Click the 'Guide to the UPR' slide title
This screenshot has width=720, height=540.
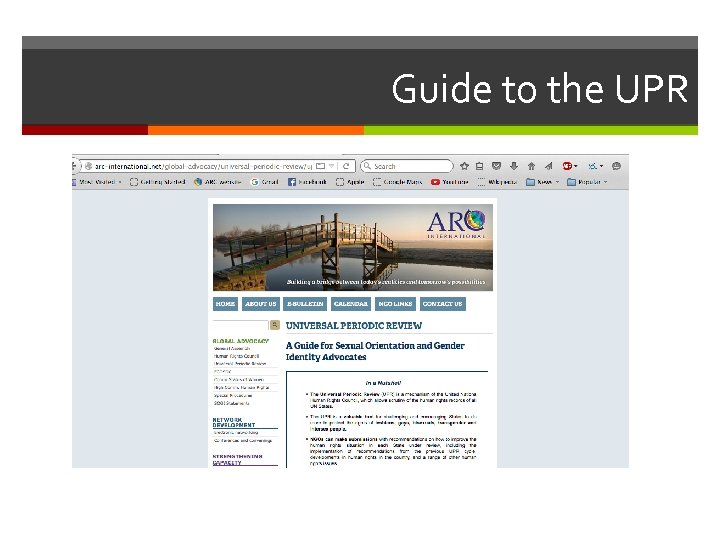pos(540,88)
